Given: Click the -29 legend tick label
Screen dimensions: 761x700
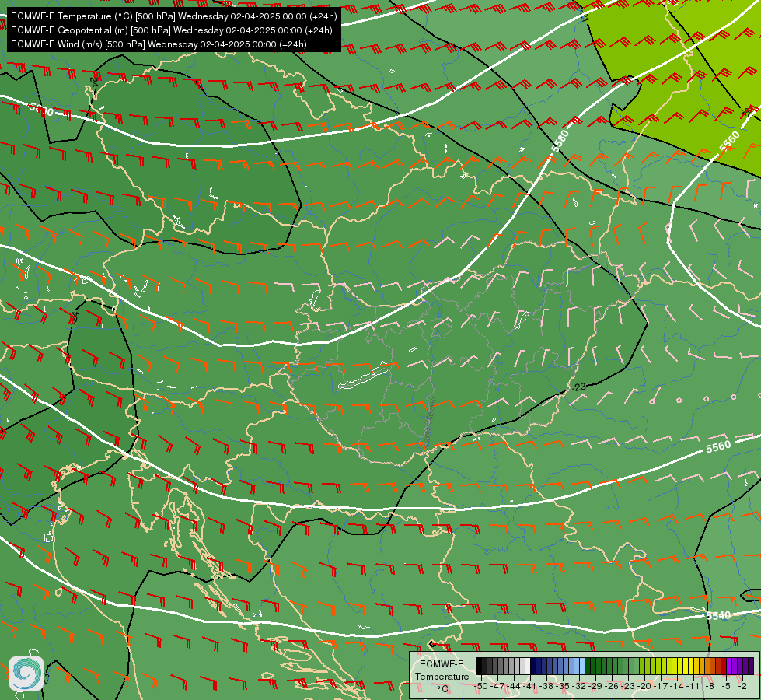Looking at the screenshot, I should [x=595, y=687].
